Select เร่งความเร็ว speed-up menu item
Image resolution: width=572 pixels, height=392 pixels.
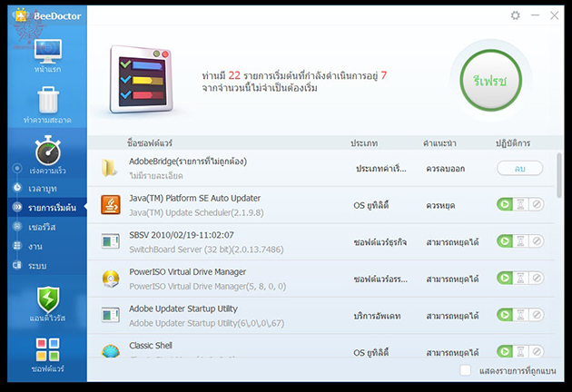(x=47, y=171)
